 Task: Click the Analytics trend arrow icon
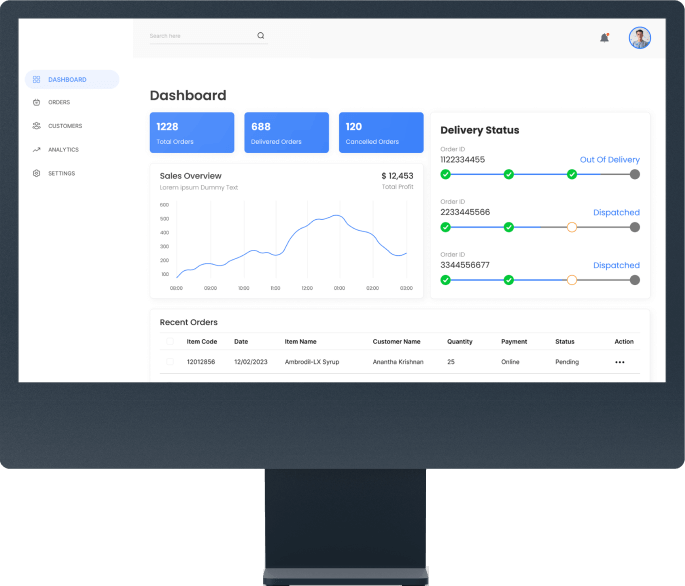(x=36, y=149)
